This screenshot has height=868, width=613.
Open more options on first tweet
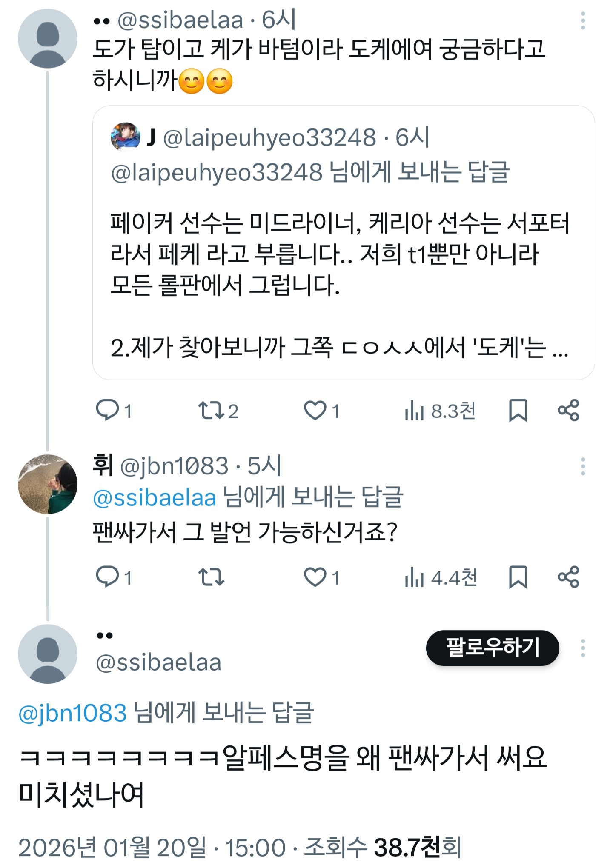[x=583, y=21]
